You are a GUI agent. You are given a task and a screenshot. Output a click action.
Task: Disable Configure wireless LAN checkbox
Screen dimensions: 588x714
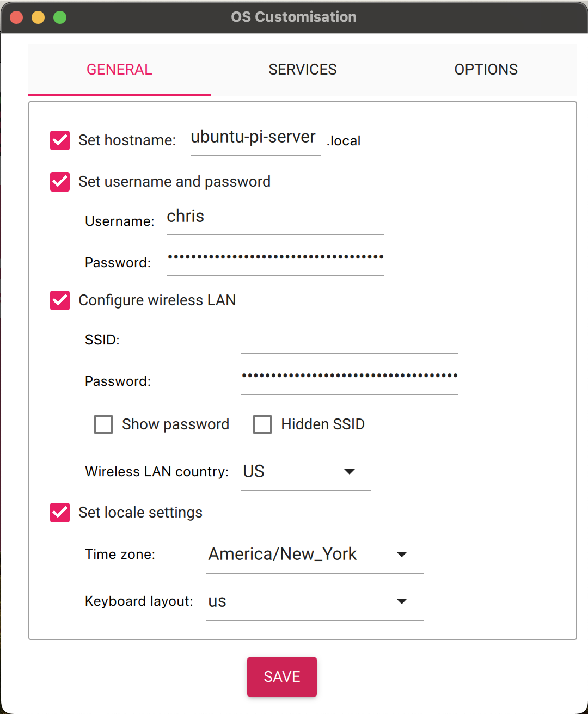tap(60, 300)
